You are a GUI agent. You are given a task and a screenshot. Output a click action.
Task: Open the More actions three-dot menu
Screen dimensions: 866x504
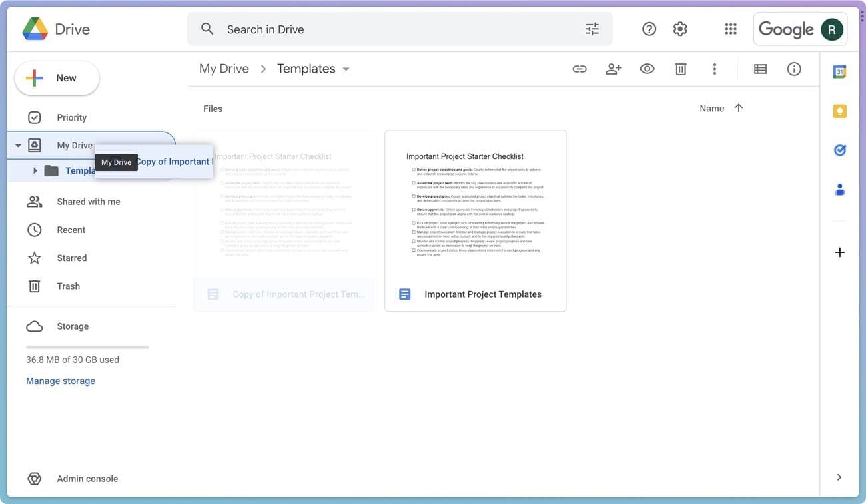714,69
